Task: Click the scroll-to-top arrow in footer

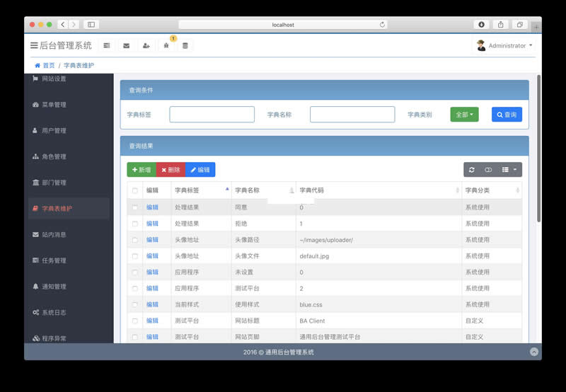Action: point(533,352)
